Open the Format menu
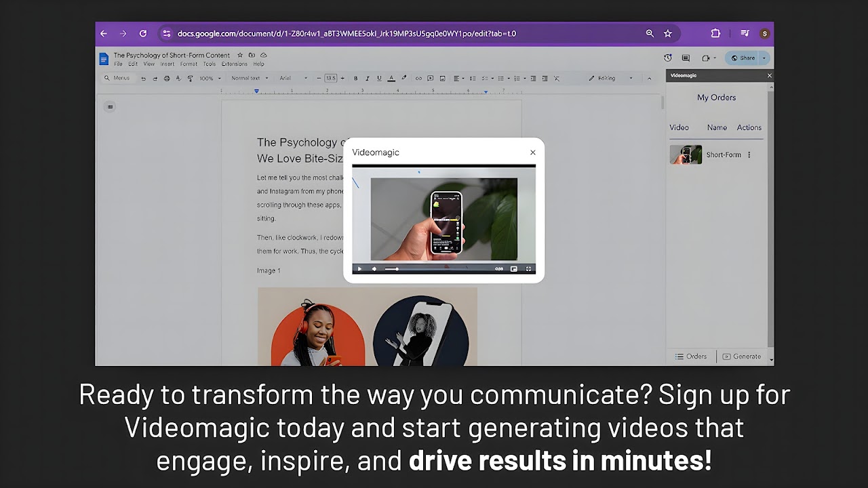The height and width of the screenshot is (488, 868). tap(189, 64)
